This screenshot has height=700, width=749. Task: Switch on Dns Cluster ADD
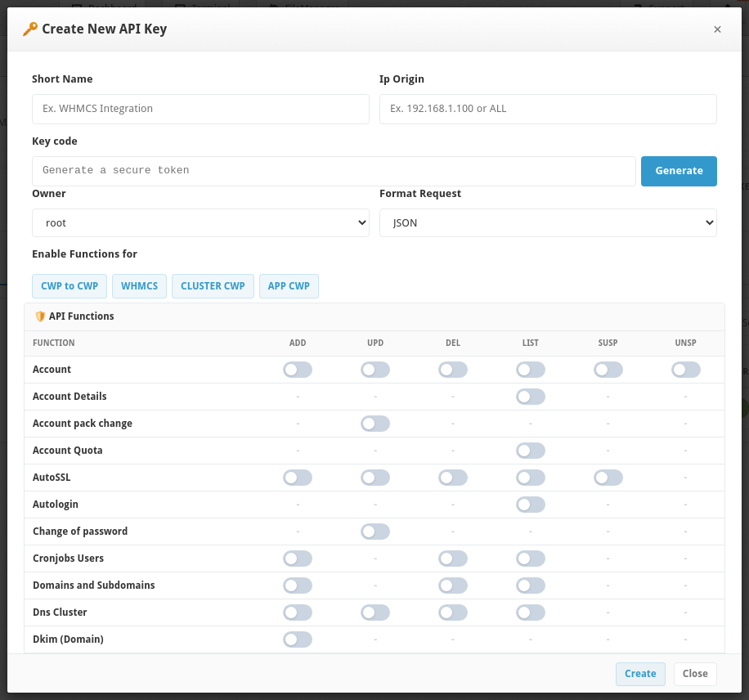point(298,612)
